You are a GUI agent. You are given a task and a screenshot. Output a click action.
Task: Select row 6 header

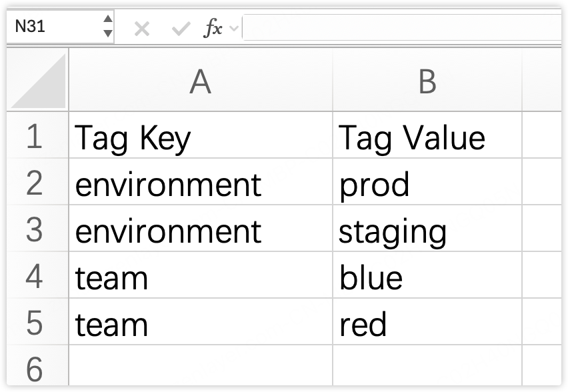[x=35, y=369]
